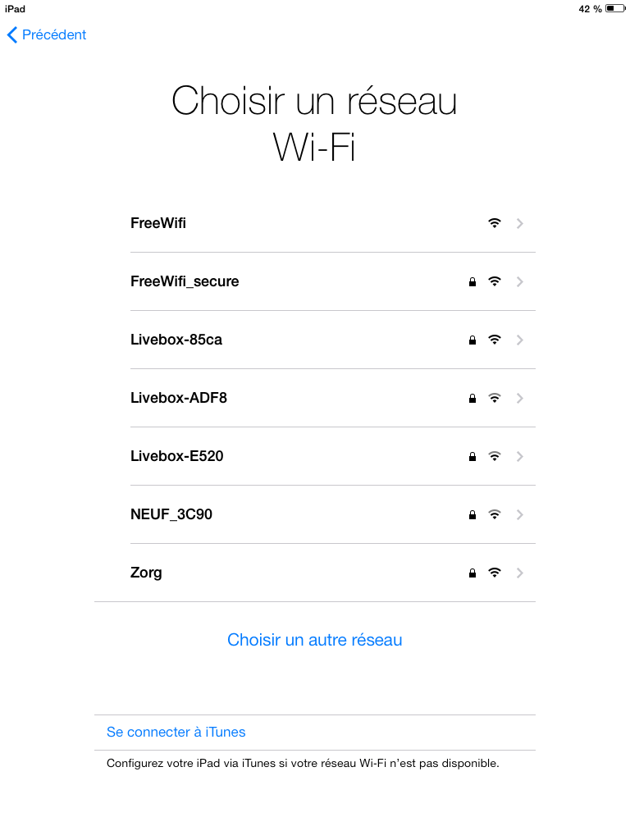The width and height of the screenshot is (630, 840).
Task: Tap the Wi-Fi signal icon for Zorg
Action: pos(494,573)
